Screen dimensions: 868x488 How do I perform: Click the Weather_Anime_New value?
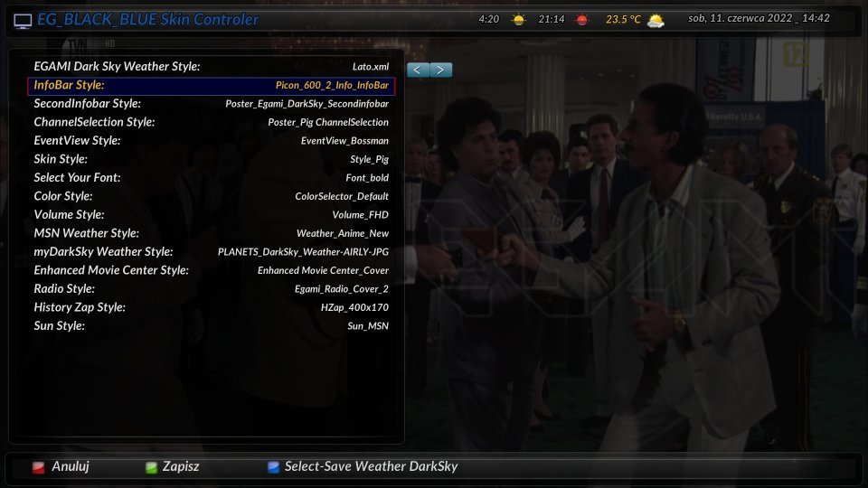[x=343, y=233]
